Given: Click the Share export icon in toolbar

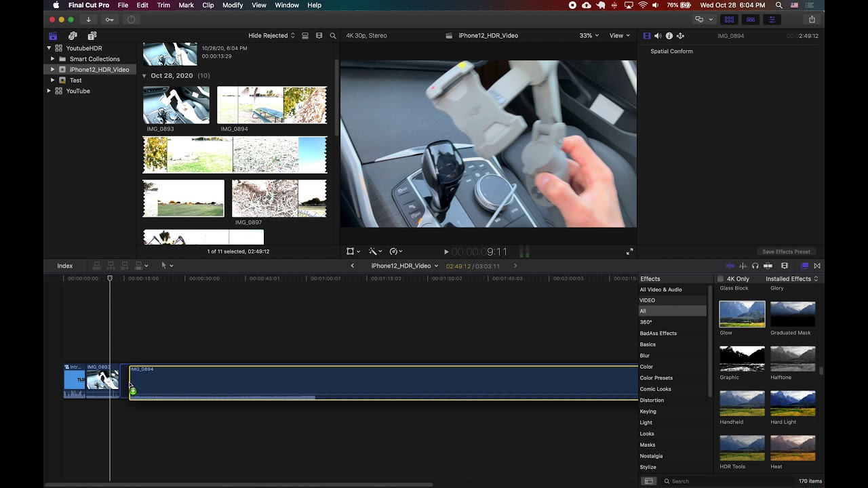Looking at the screenshot, I should pos(812,20).
